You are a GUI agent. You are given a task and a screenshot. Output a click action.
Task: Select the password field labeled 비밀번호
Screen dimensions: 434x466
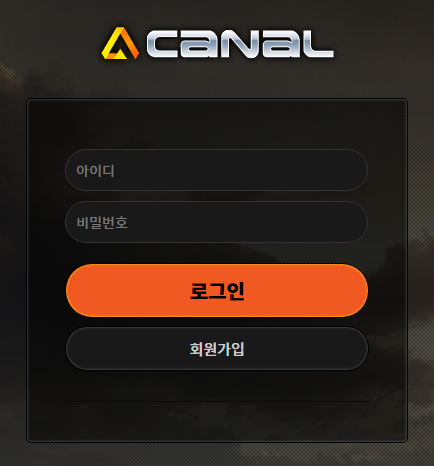tap(217, 222)
